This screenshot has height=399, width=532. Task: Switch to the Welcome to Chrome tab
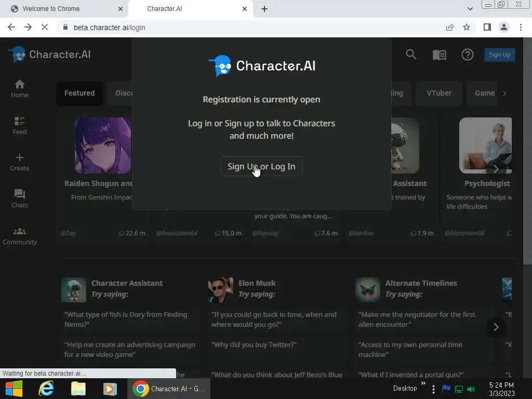point(64,9)
